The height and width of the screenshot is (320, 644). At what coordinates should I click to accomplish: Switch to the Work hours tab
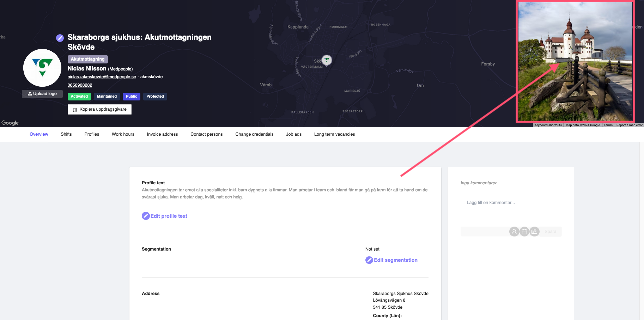123,134
